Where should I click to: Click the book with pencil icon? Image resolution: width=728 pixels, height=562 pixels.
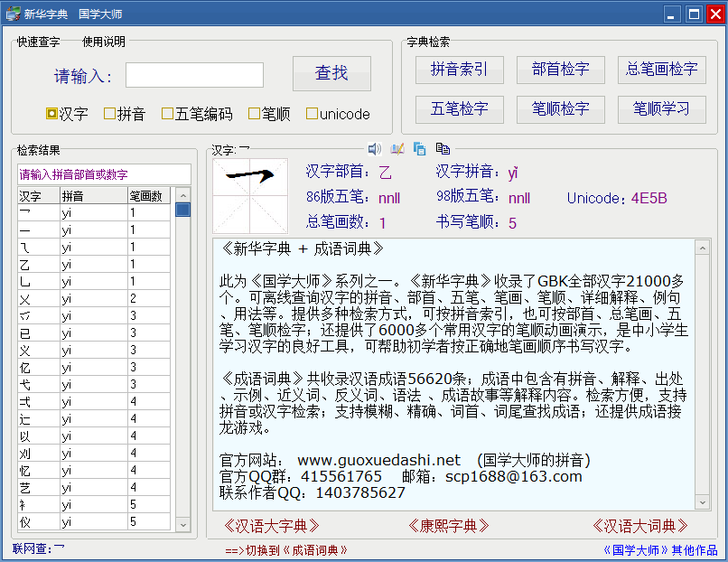coord(397,148)
